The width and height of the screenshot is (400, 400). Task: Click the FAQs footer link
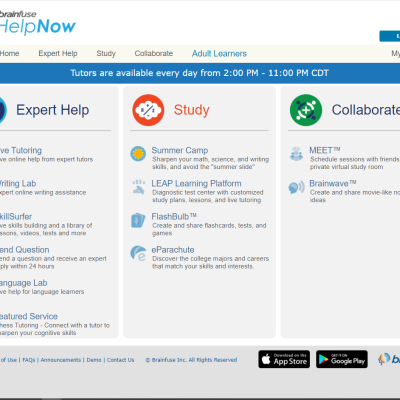tap(29, 360)
